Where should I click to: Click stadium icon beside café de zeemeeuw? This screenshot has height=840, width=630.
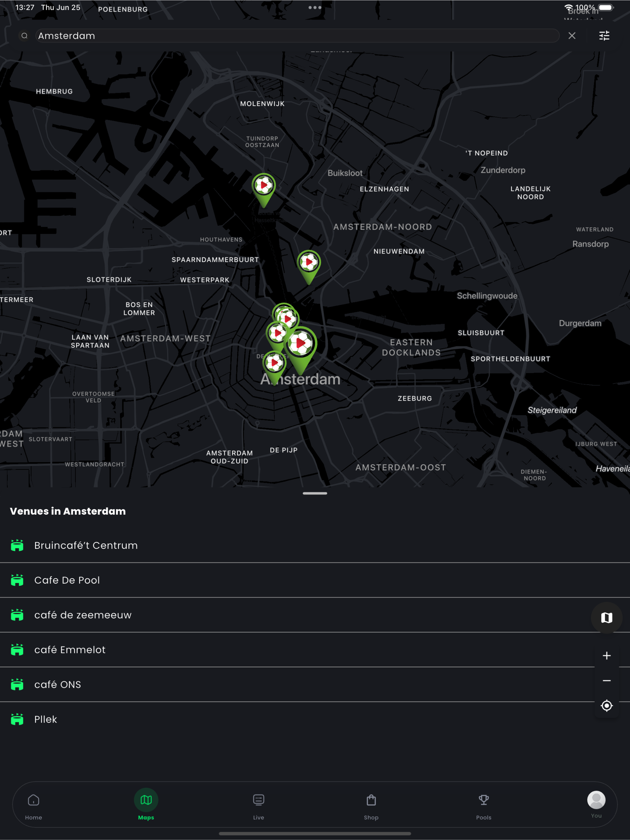pyautogui.click(x=17, y=615)
